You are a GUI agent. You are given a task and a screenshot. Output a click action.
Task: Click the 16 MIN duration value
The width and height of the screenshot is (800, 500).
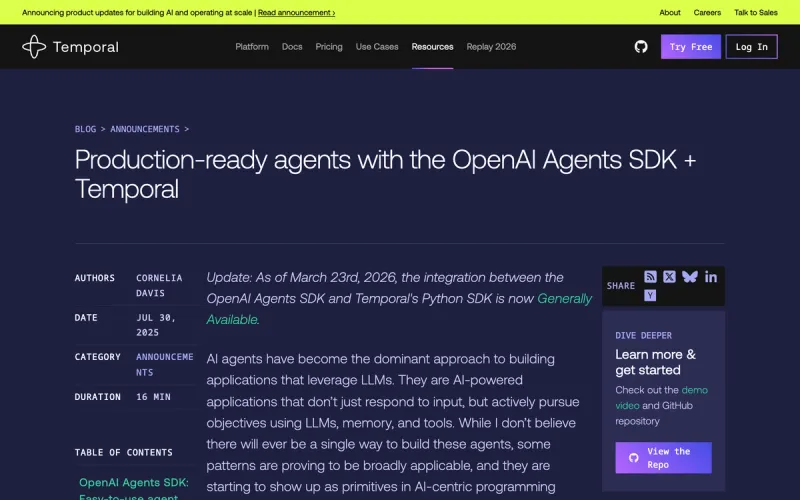153,396
